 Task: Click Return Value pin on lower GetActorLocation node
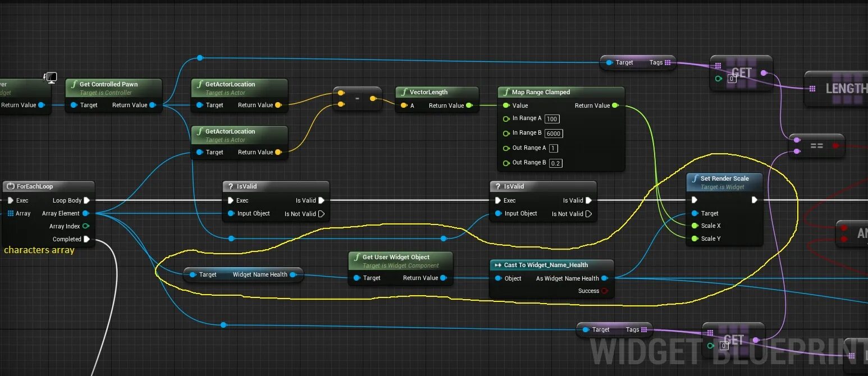tap(278, 152)
